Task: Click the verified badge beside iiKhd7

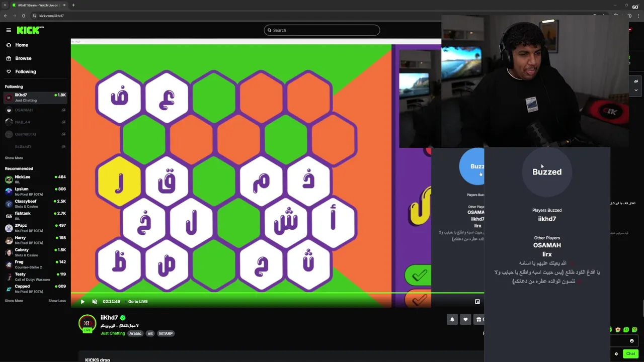Action: [123, 318]
